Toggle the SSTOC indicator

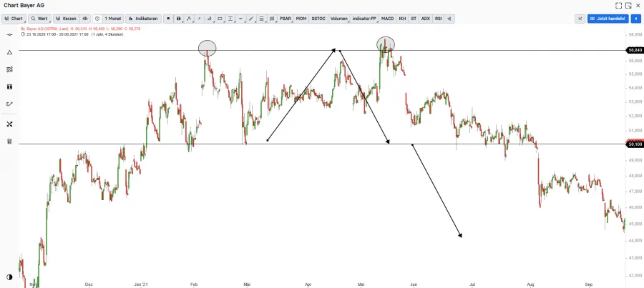tap(318, 19)
